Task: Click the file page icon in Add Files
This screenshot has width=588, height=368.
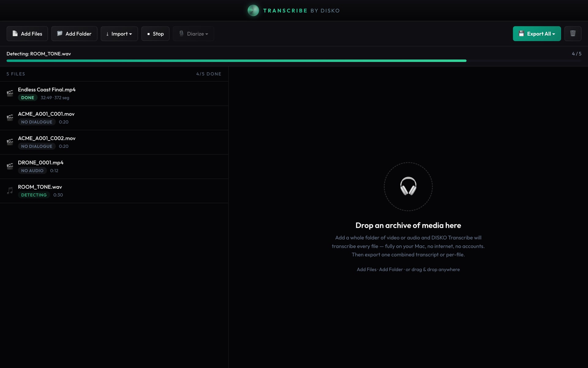Action: click(x=15, y=33)
